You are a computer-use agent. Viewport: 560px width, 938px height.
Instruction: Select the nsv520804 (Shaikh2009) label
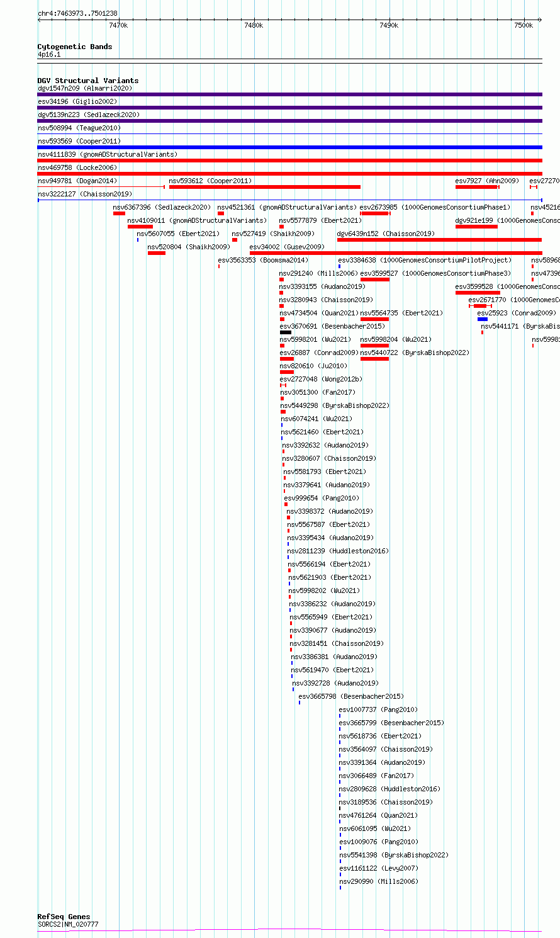189,247
